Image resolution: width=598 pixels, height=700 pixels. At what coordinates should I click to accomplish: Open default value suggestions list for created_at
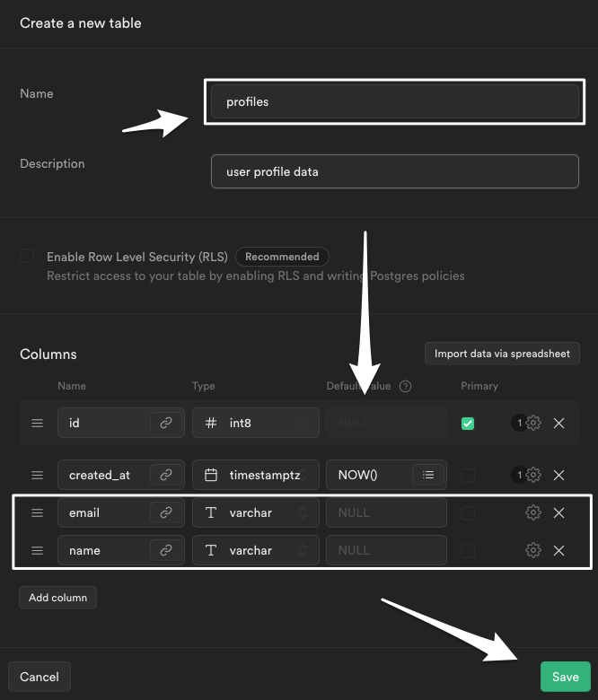[x=428, y=475]
